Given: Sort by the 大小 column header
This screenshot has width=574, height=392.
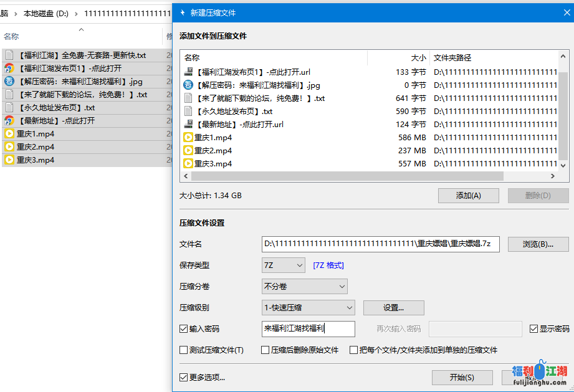Looking at the screenshot, I should pos(399,58).
